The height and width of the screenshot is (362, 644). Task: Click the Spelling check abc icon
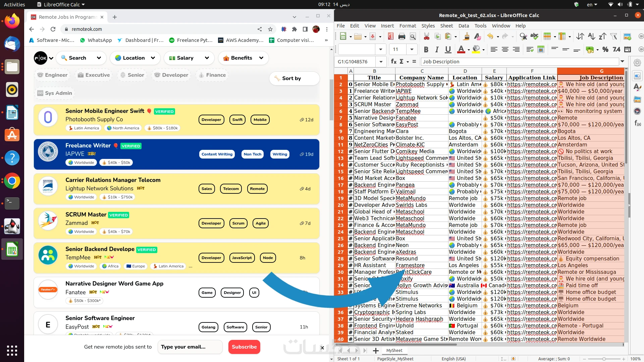pyautogui.click(x=534, y=37)
